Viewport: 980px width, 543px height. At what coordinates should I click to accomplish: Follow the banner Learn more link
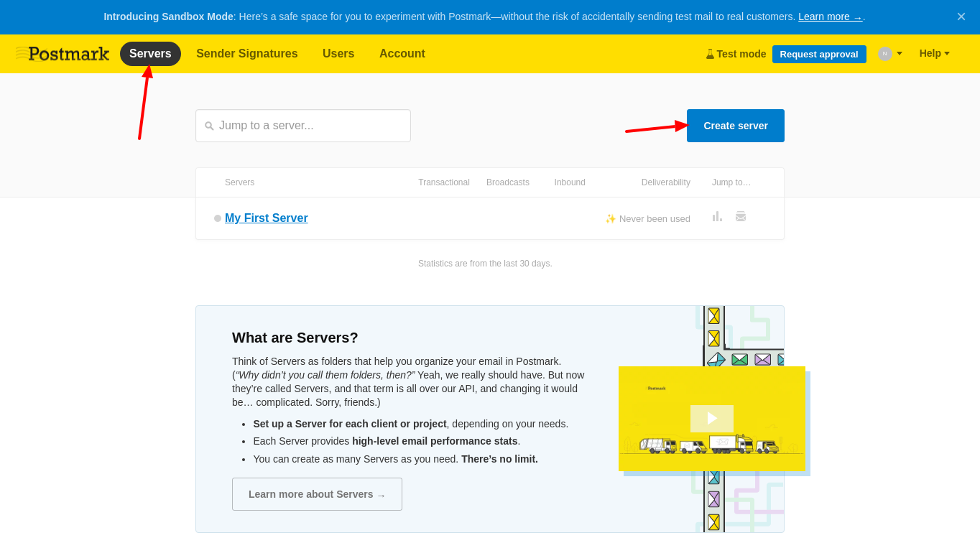coord(831,17)
